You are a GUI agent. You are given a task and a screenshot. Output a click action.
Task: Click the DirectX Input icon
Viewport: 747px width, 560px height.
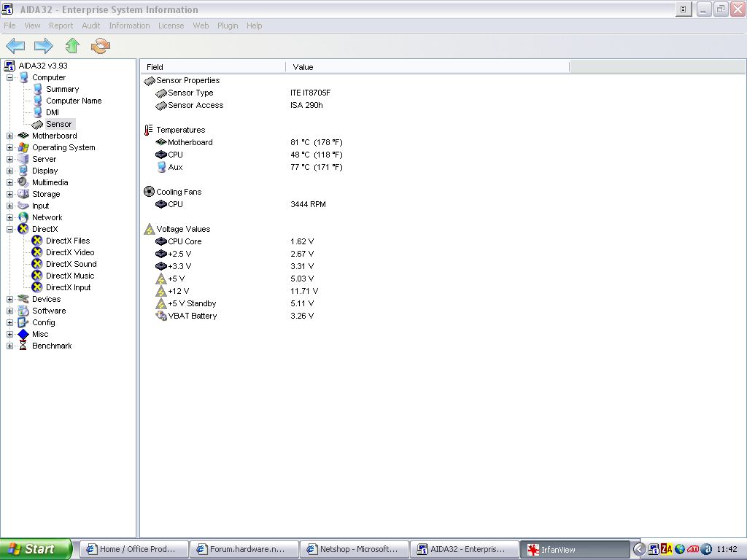(x=37, y=287)
